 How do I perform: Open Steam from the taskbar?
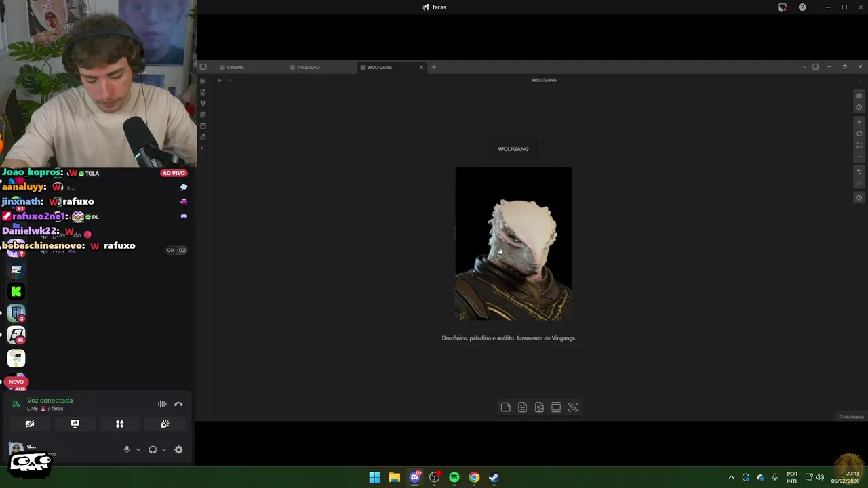point(494,477)
